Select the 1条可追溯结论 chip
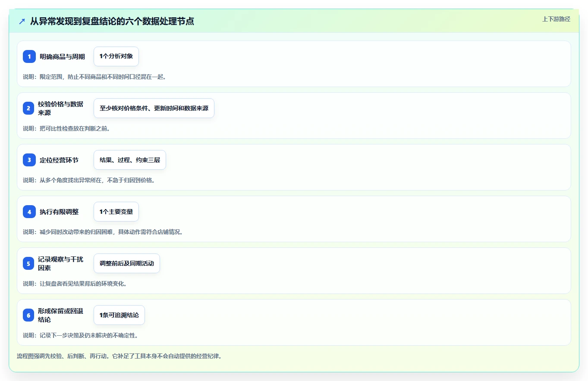This screenshot has height=381, width=588. click(119, 315)
